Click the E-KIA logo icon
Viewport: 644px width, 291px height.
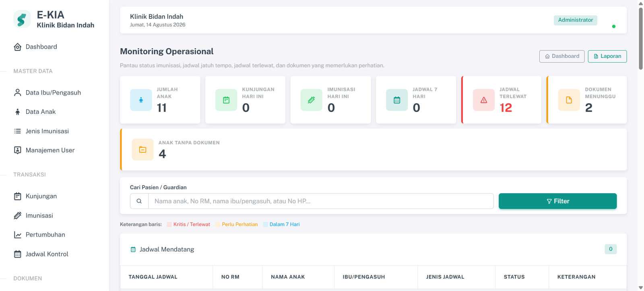(x=22, y=19)
